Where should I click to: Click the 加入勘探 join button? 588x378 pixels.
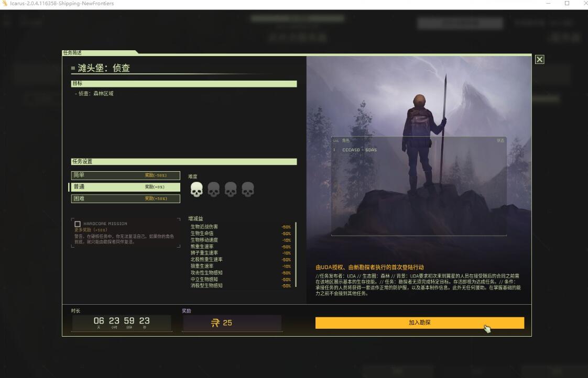420,323
